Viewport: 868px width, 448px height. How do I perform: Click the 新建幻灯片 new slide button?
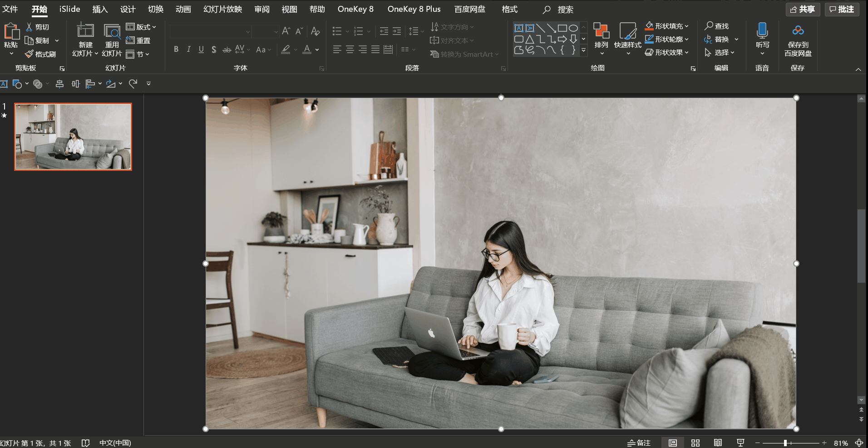(x=85, y=40)
